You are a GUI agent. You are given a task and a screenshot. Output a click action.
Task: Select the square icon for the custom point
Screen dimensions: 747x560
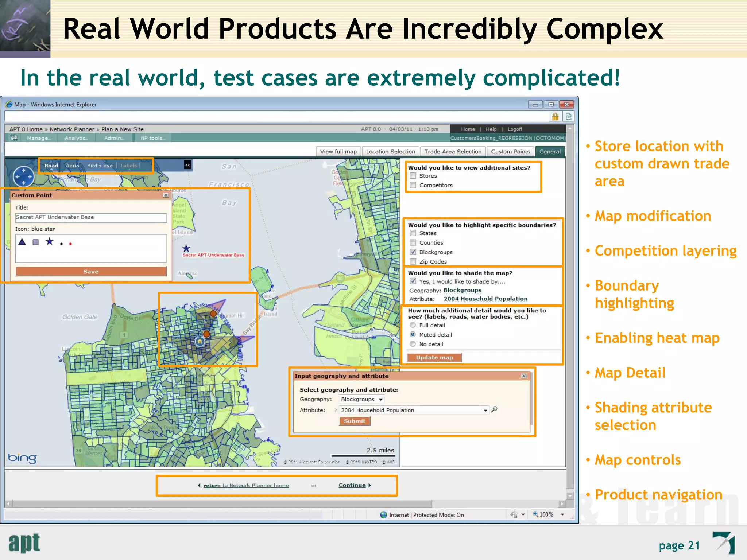pyautogui.click(x=35, y=242)
